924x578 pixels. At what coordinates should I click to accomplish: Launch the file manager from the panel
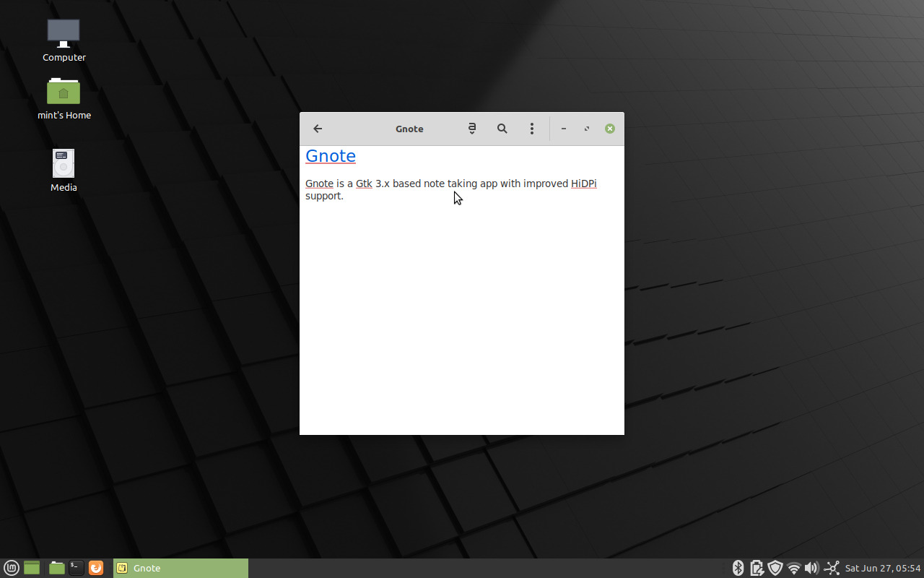pos(56,568)
